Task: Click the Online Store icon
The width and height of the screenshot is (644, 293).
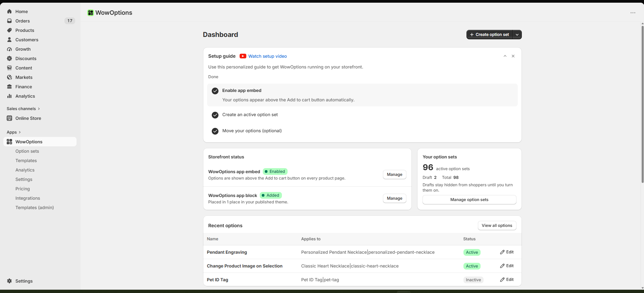Action: tap(9, 118)
